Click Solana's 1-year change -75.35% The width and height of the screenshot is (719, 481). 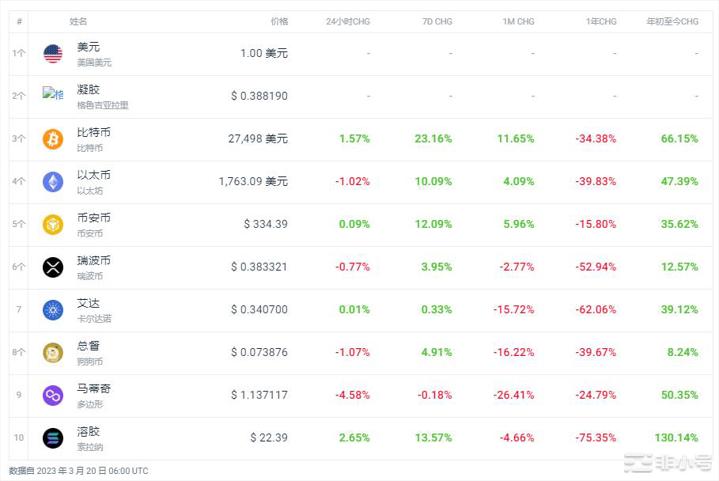[596, 437]
